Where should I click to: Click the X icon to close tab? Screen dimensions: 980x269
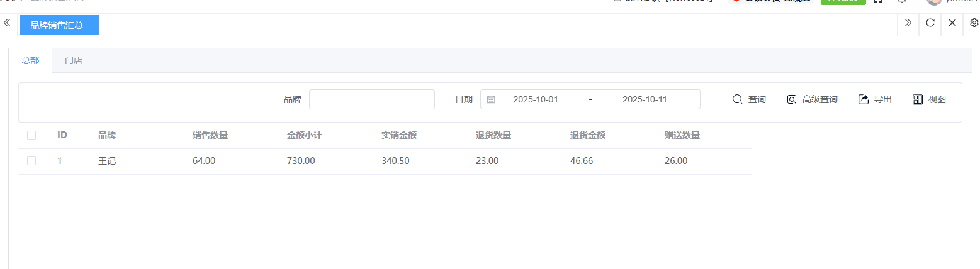[952, 23]
